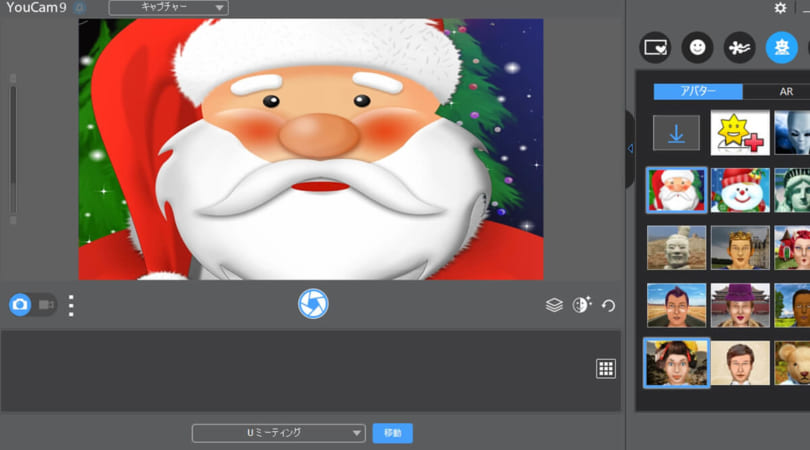Open the emoji effects icon
Image resolution: width=810 pixels, height=450 pixels.
[x=697, y=48]
